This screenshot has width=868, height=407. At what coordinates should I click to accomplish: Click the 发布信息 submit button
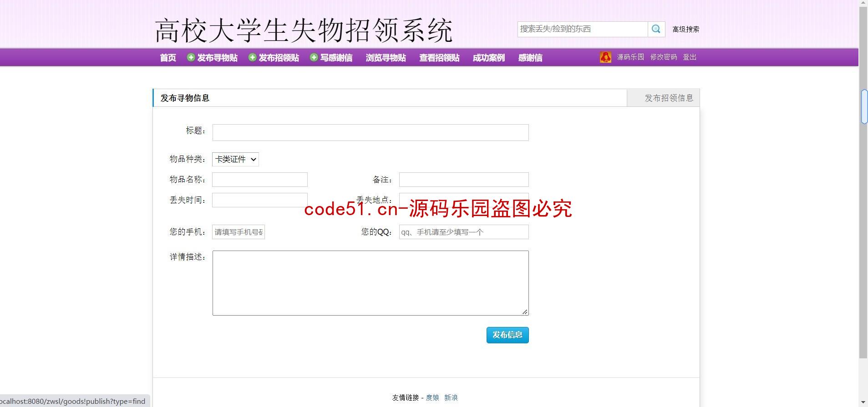(x=508, y=335)
